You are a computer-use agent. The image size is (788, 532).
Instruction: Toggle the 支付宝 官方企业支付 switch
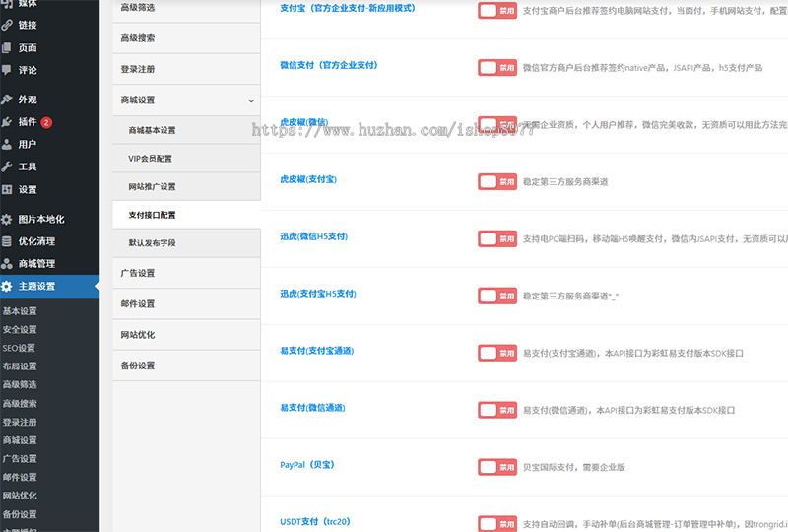pos(497,11)
